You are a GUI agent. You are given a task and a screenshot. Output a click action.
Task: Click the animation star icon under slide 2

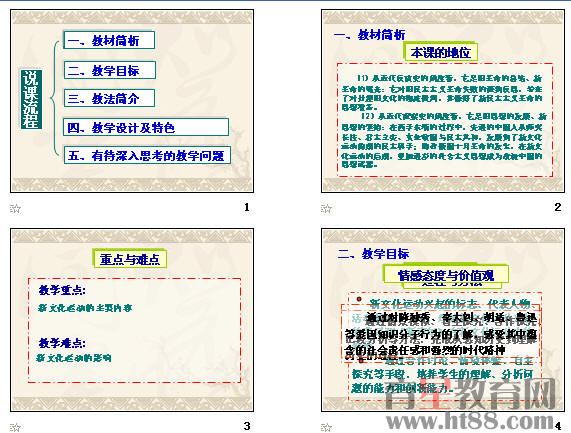click(326, 209)
